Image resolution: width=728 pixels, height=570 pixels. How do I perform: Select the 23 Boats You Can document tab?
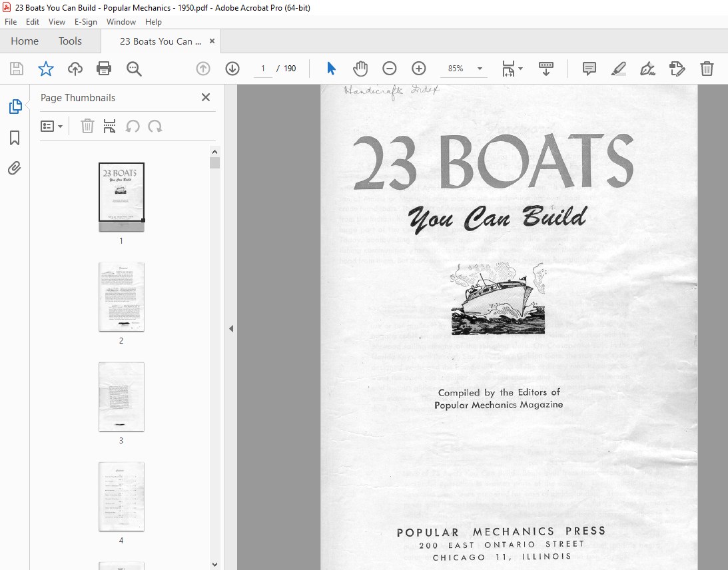[x=160, y=41]
